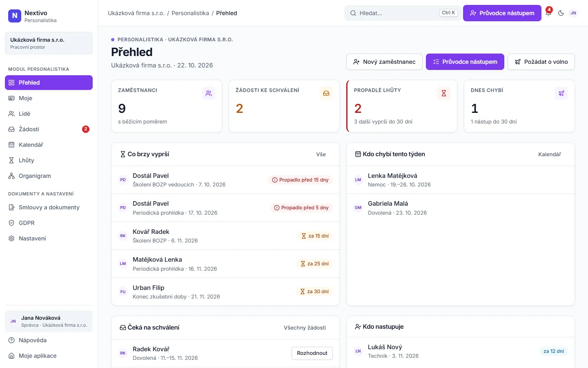Click Ukázková firma s.r.o. in the breadcrumb

coord(136,13)
